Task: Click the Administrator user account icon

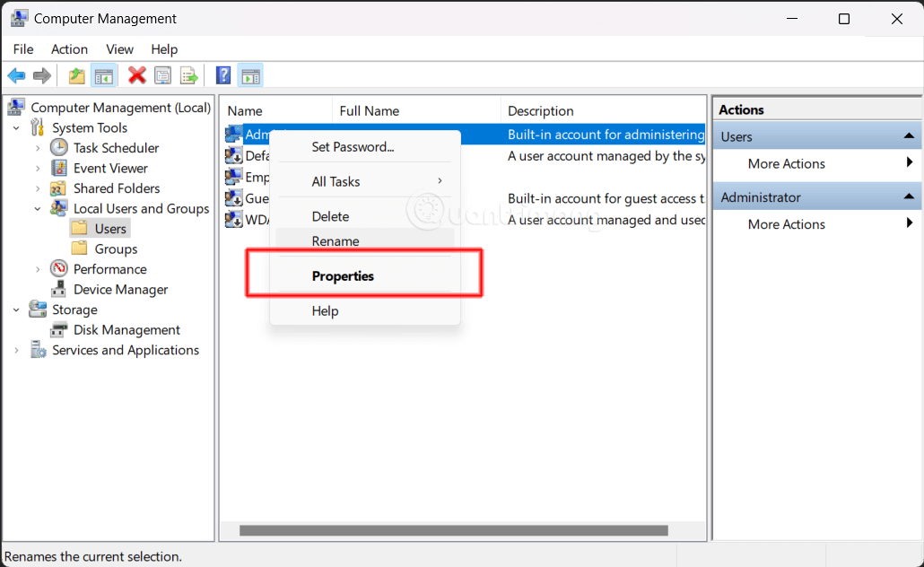Action: click(234, 135)
